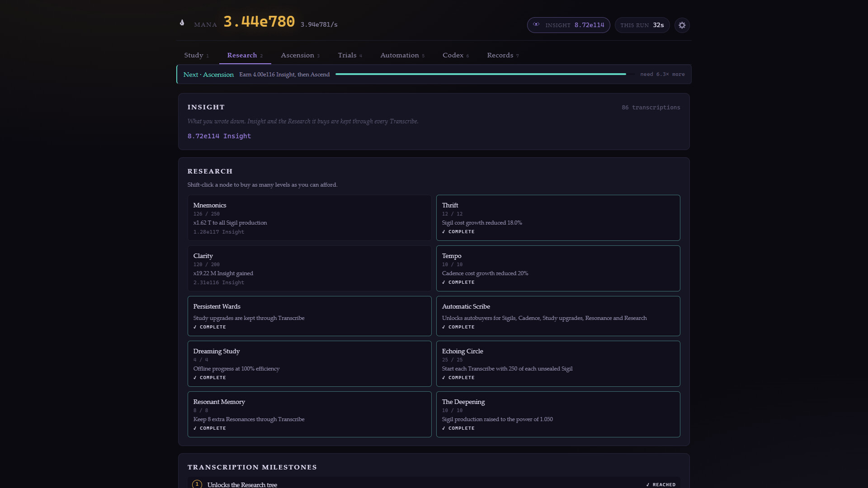Screen dimensions: 868x488
Task: Click 'Earn 4.00e116 Insight, then Ascend' goal
Action: [284, 75]
